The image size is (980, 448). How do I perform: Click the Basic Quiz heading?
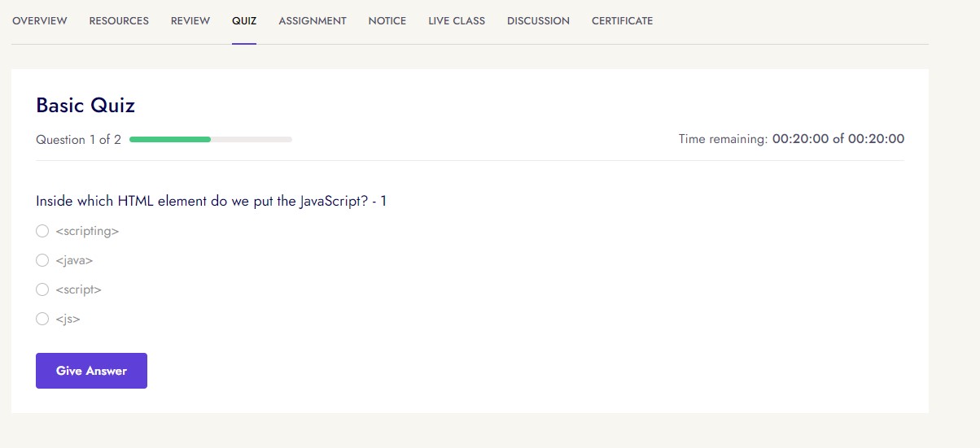(x=85, y=105)
